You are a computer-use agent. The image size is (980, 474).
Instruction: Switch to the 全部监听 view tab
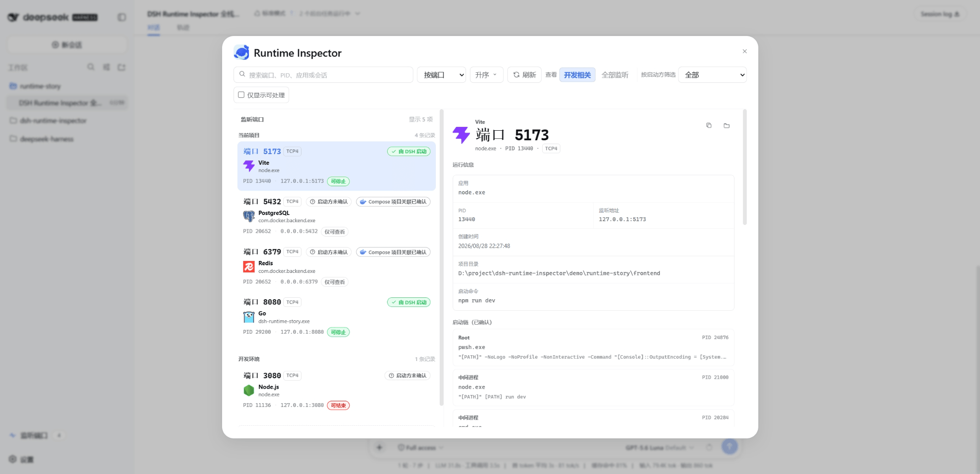pos(615,75)
